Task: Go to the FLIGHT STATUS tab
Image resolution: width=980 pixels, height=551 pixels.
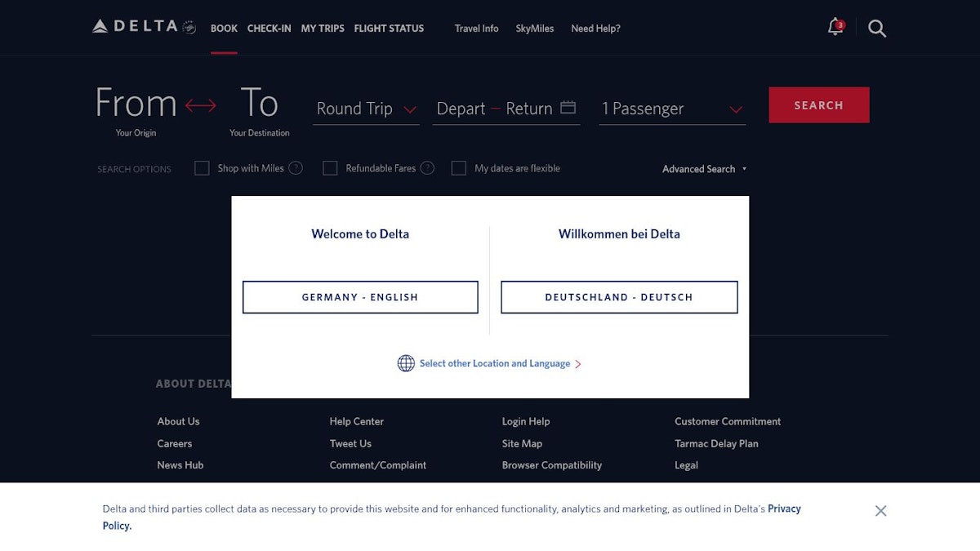Action: click(x=389, y=29)
